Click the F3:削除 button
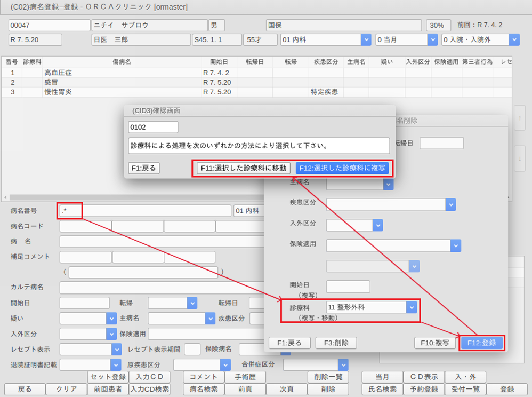This screenshot has width=532, height=397. pyautogui.click(x=336, y=343)
